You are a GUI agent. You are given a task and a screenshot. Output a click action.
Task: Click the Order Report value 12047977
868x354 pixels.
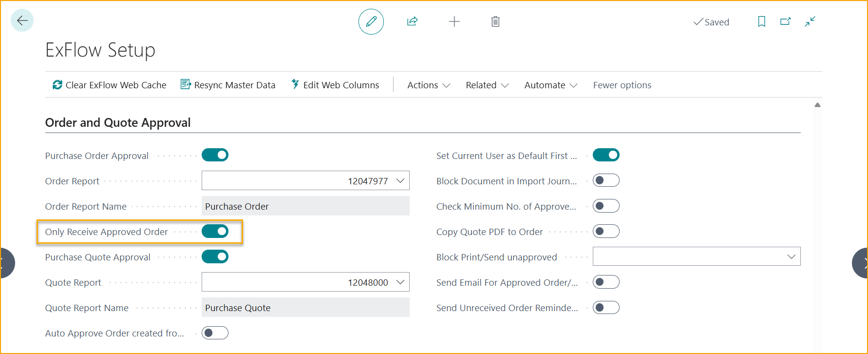368,181
